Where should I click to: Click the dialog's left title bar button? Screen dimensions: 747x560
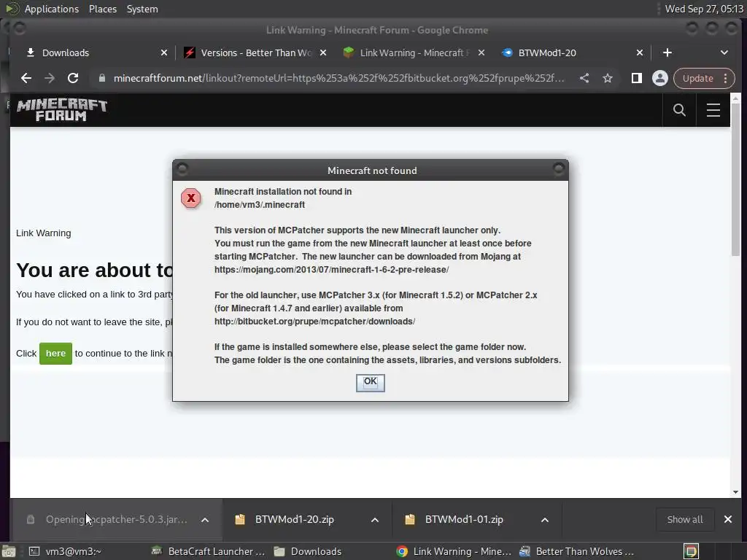click(x=182, y=168)
